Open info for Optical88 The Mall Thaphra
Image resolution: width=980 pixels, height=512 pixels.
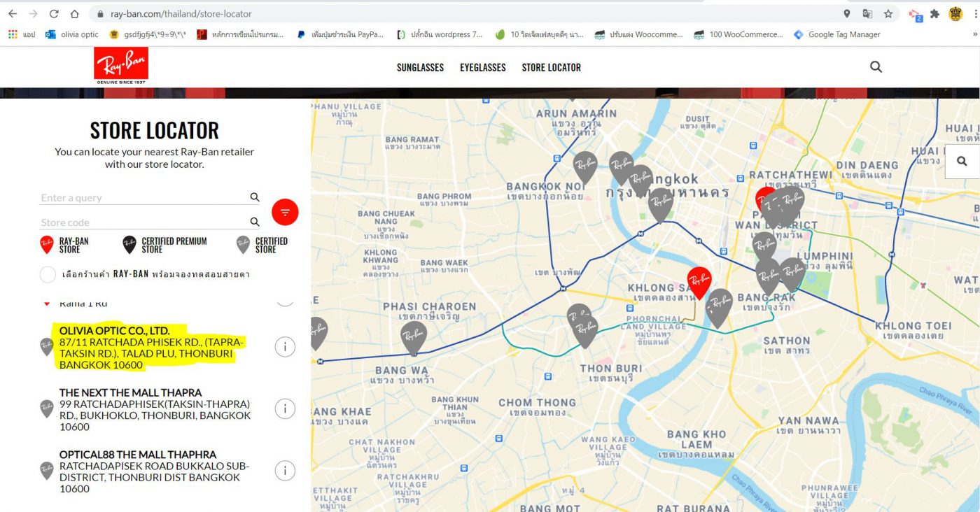(285, 471)
